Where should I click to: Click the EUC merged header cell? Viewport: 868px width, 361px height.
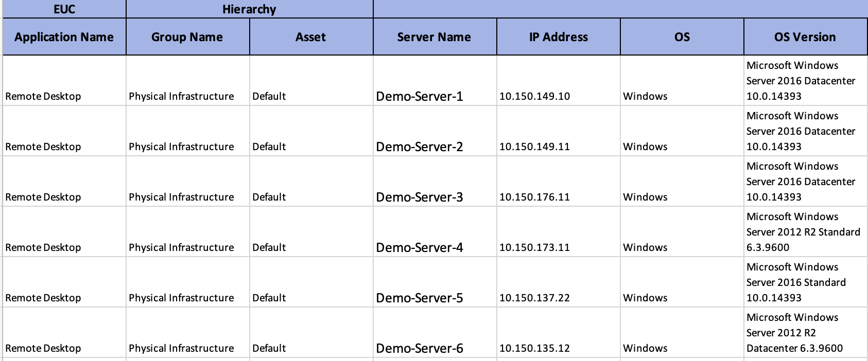coord(64,9)
